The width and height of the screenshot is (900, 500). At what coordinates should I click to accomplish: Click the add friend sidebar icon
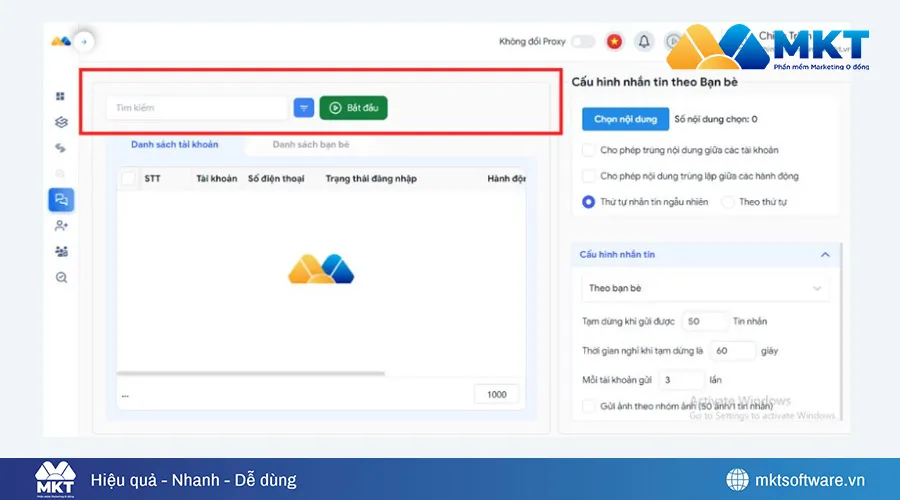coord(61,226)
